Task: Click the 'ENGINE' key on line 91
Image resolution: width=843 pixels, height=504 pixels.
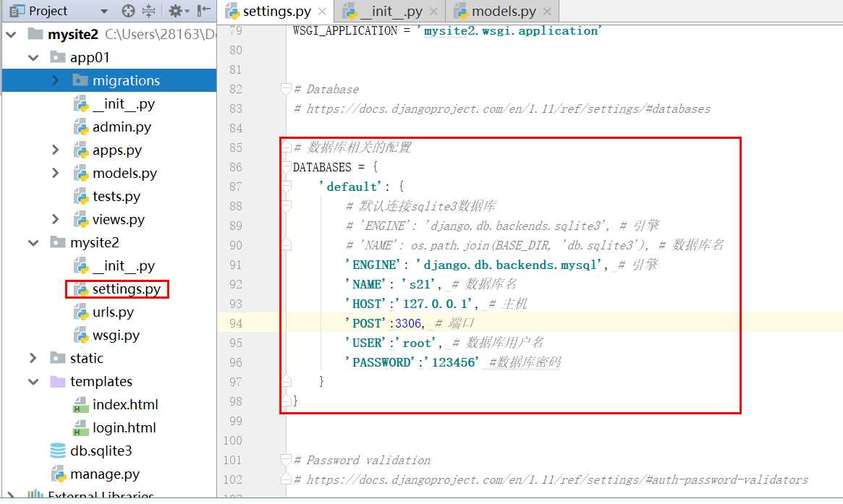Action: tap(373, 265)
